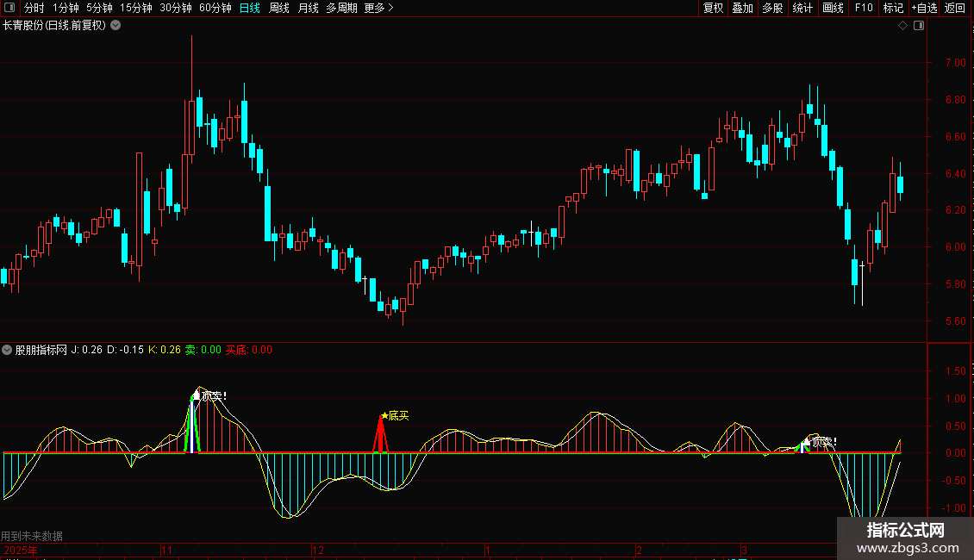This screenshot has width=974, height=560.
Task: Click the 复权 button
Action: (x=713, y=8)
